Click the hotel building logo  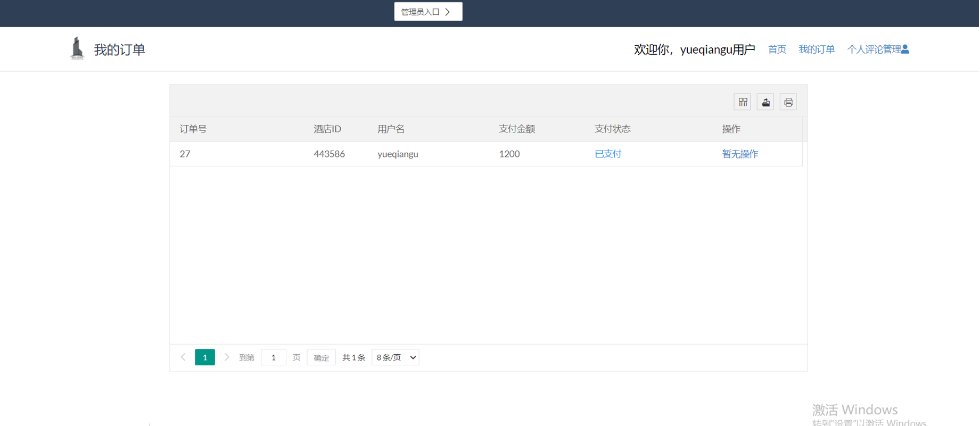coord(77,48)
